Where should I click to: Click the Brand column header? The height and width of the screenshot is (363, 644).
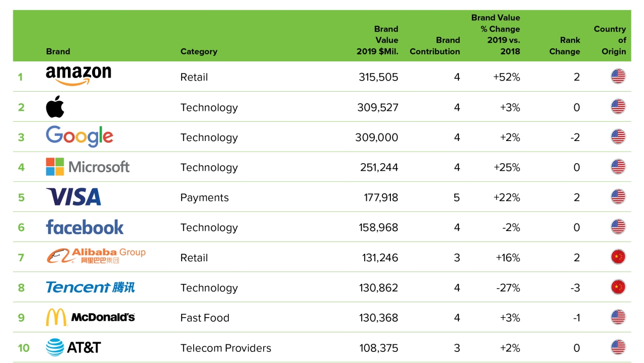[58, 51]
